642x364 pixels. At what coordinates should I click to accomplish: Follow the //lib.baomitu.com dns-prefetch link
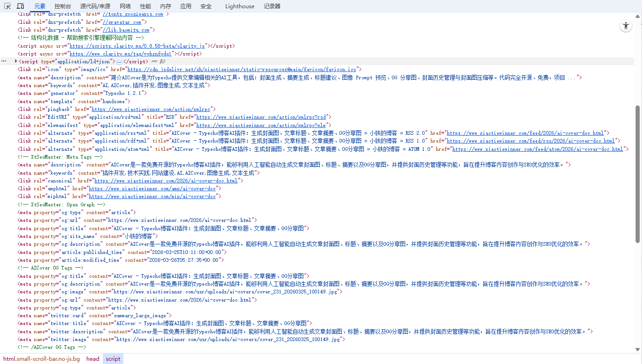click(127, 30)
